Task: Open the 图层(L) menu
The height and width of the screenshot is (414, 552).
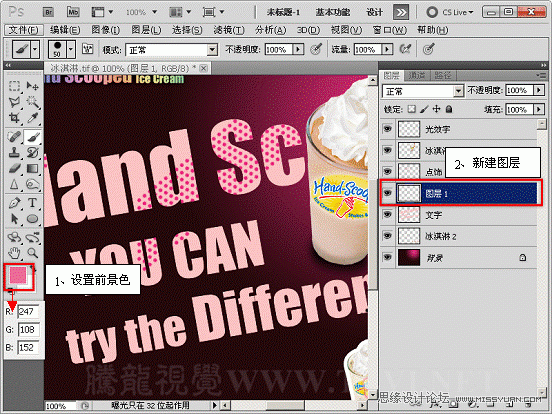Action: point(146,30)
